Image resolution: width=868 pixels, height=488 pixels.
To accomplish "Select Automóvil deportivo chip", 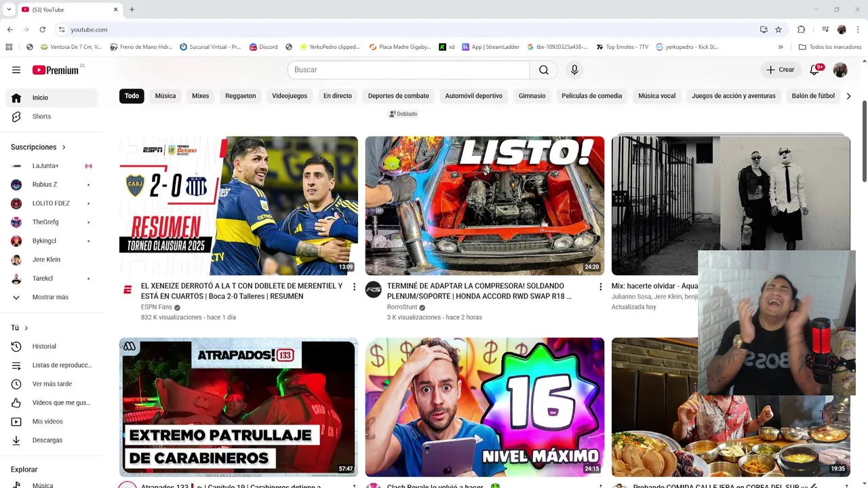I will pos(474,96).
